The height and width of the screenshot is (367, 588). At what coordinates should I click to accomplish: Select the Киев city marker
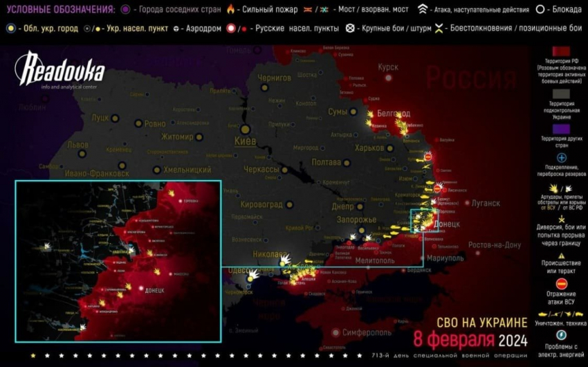pyautogui.click(x=244, y=129)
